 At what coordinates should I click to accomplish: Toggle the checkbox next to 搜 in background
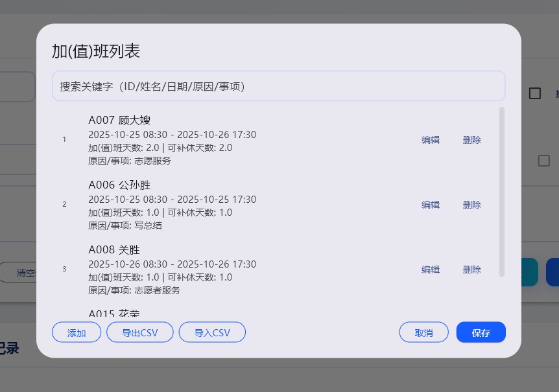534,93
